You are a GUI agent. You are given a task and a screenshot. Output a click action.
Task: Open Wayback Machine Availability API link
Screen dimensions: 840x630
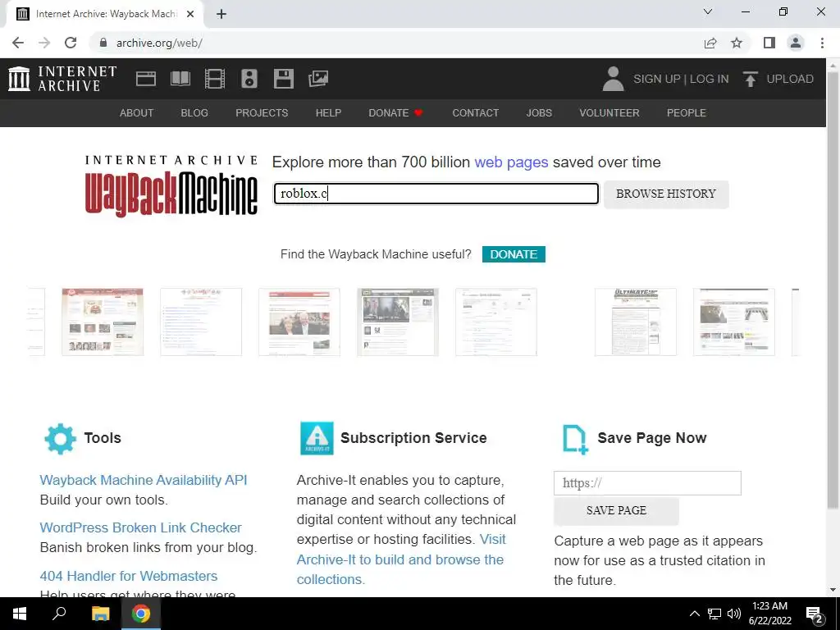144,480
